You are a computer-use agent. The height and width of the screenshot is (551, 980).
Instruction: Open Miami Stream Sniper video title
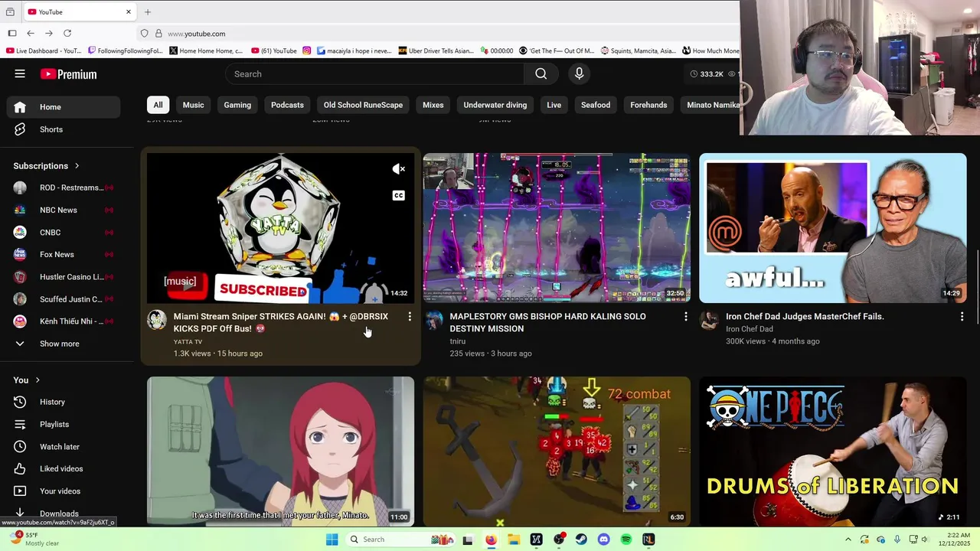coord(281,322)
